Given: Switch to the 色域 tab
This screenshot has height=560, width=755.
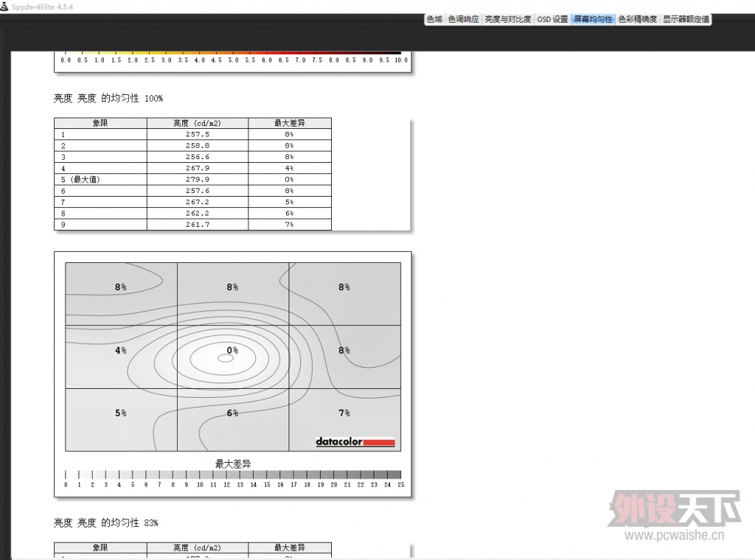Looking at the screenshot, I should [x=434, y=19].
